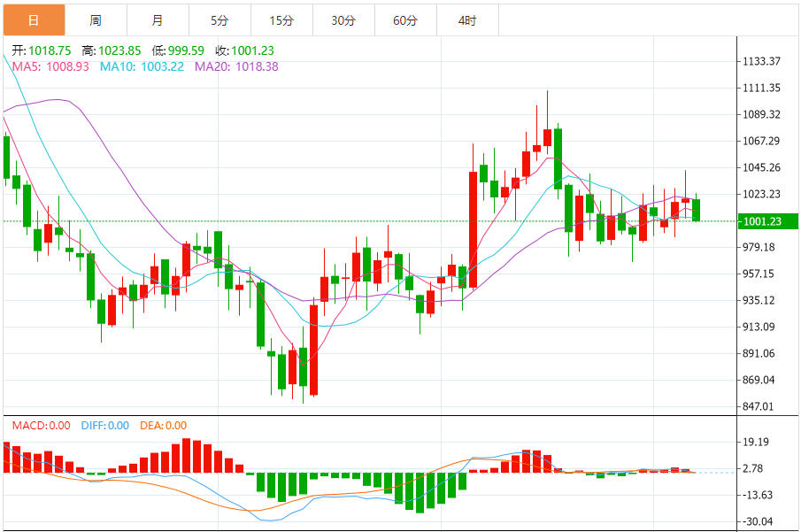Viewport: 801px width, 532px height.
Task: Click the green current price tag 1001.23
Action: coord(767,221)
